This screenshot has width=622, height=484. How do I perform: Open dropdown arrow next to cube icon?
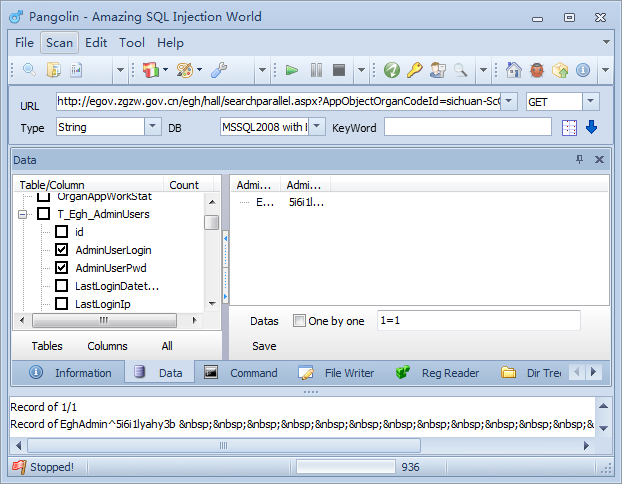pos(165,70)
